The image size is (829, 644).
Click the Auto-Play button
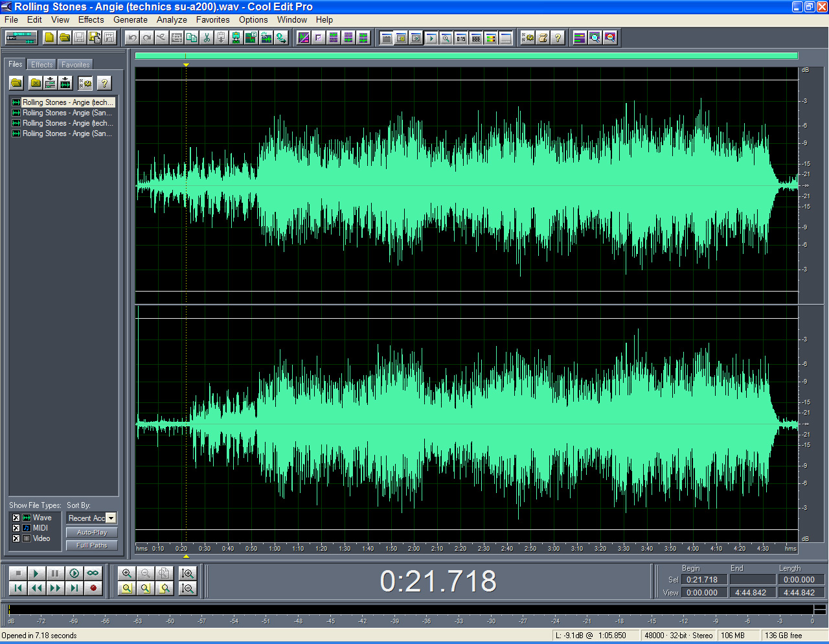click(x=92, y=533)
